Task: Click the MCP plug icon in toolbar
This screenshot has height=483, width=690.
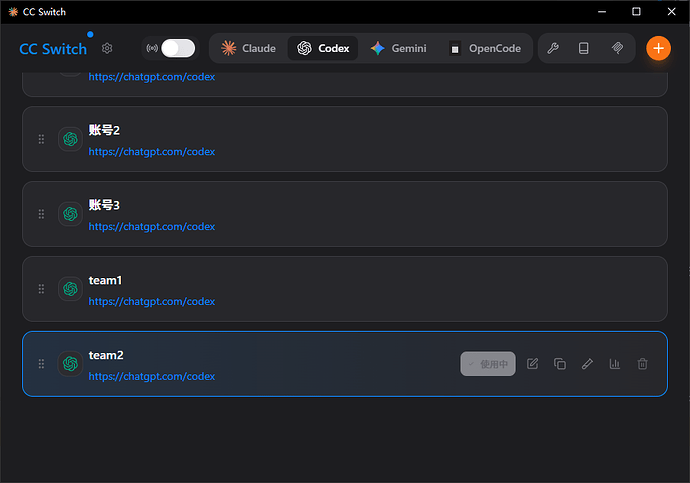Action: coord(617,48)
